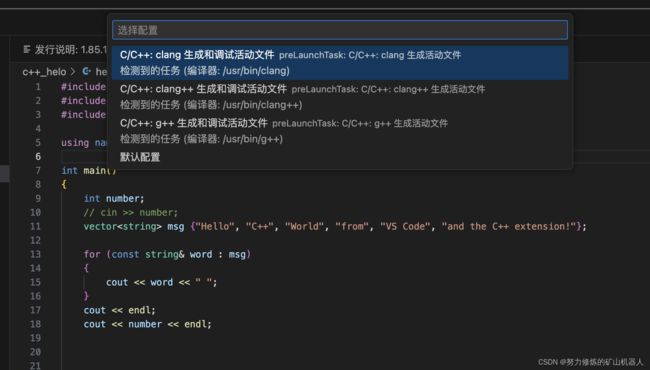Screen dimensions: 650x370
Task: Click the "cout << number << endl;" line
Action: tap(148, 324)
